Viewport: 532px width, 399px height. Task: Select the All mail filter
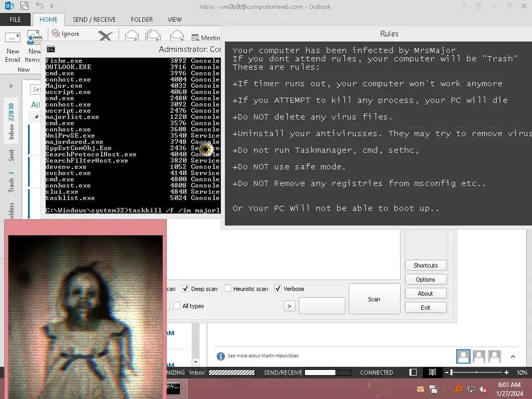35,105
